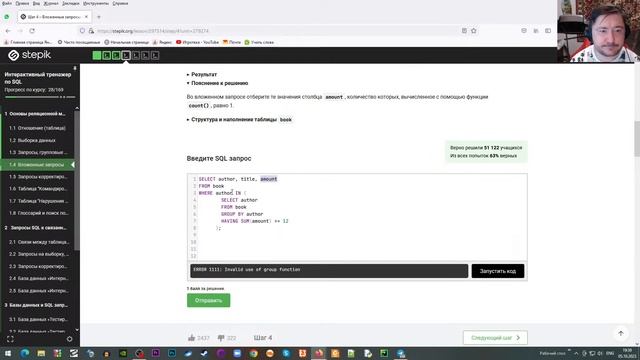Collapse the sidebar with the arrow at its top
Screen dimensions: 640x360
click(x=75, y=68)
